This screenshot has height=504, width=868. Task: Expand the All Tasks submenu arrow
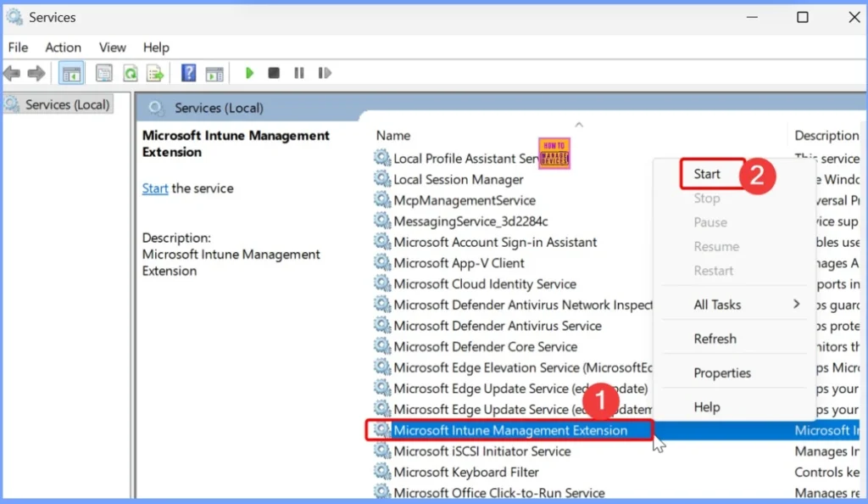pyautogui.click(x=796, y=305)
